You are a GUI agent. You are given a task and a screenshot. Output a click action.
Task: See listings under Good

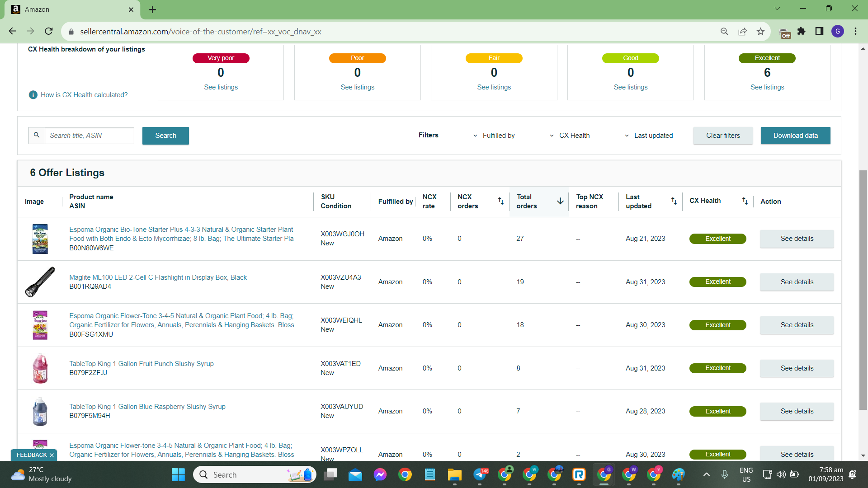tap(630, 87)
